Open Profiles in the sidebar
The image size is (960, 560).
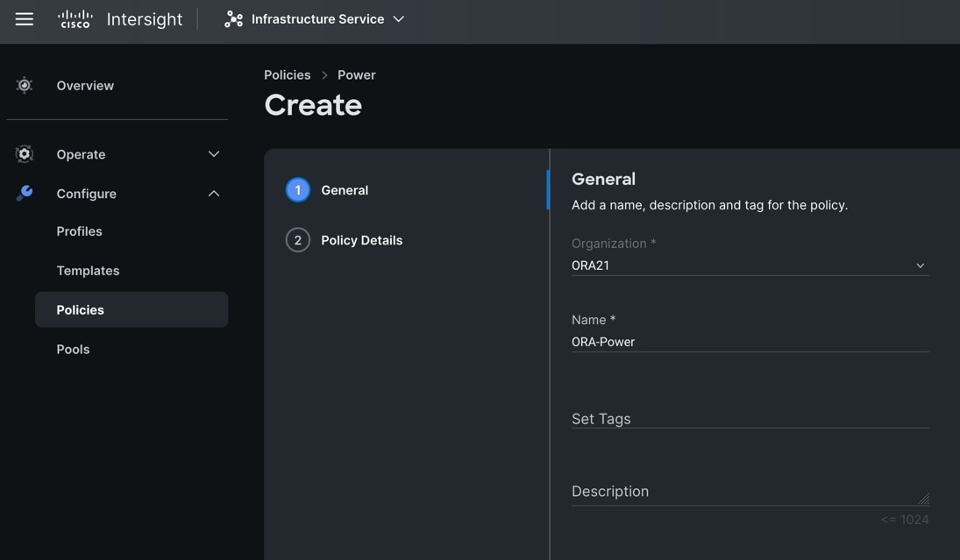click(80, 231)
